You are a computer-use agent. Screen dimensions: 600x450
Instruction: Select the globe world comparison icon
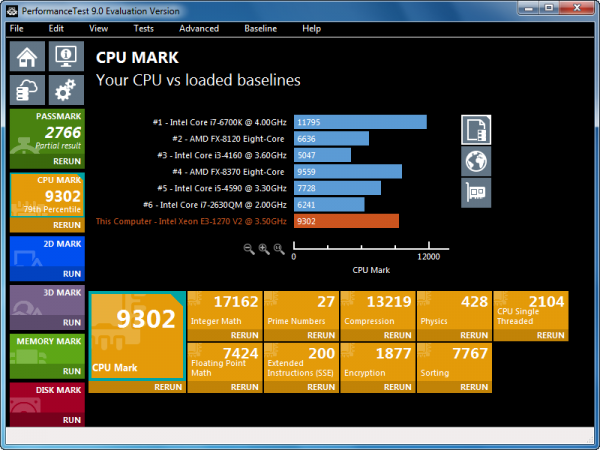[476, 161]
